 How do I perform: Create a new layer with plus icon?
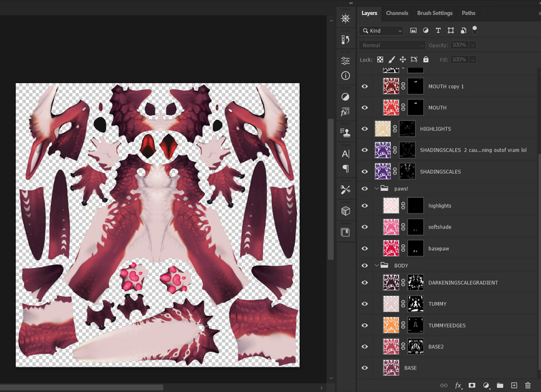(514, 386)
